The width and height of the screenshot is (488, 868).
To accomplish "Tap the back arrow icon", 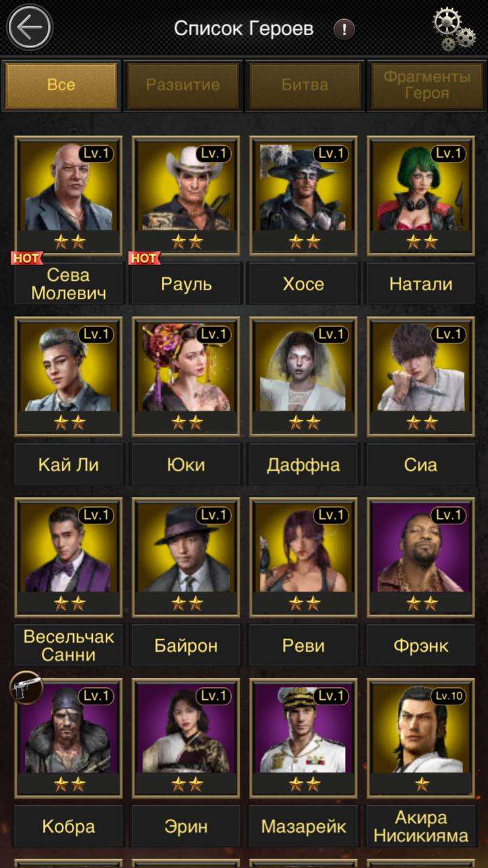I will click(x=29, y=28).
